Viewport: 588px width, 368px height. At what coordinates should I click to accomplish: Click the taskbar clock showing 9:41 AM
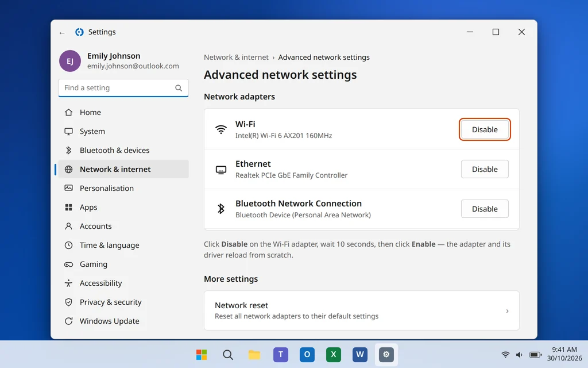coord(564,354)
